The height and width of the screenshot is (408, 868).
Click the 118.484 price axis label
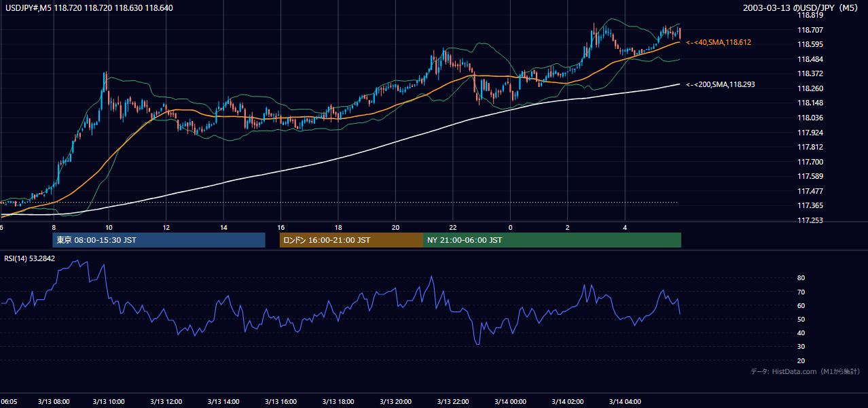tap(810, 59)
